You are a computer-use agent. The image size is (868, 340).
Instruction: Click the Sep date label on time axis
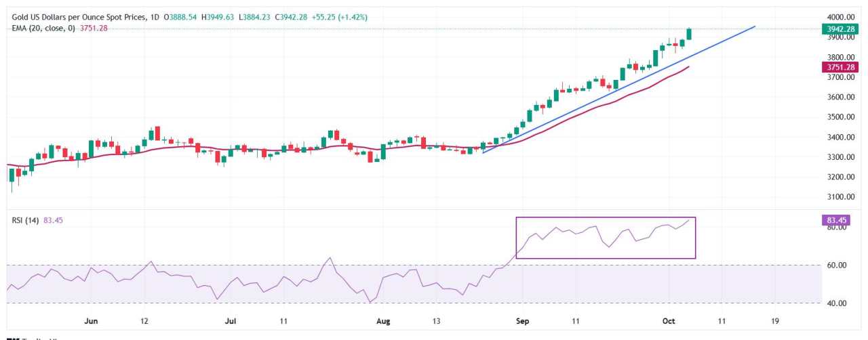[x=522, y=321]
